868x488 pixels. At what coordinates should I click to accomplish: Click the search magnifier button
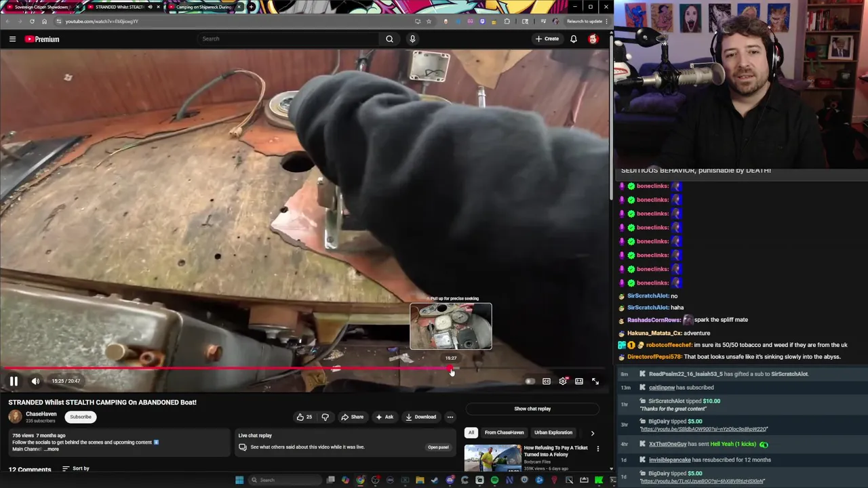click(x=389, y=39)
